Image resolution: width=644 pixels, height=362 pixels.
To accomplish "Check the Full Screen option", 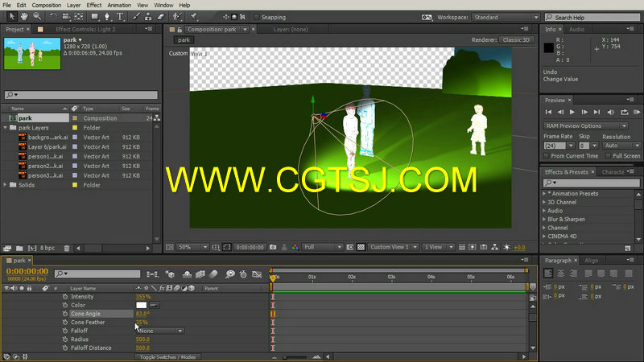I will coord(608,156).
